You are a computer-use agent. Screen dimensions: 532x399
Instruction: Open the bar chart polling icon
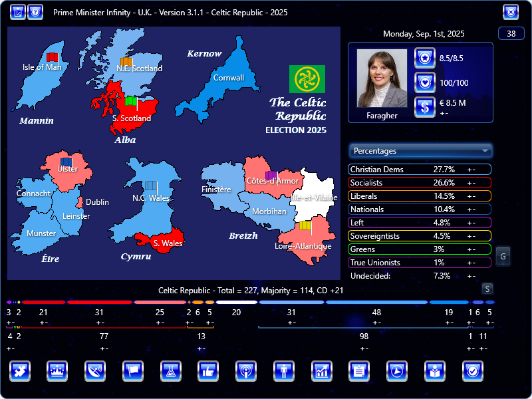point(322,371)
